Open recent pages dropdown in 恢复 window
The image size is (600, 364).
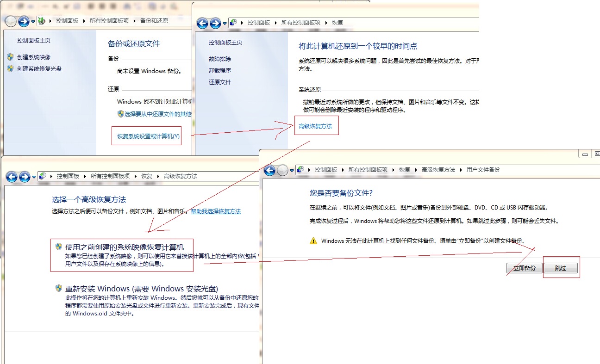225,24
